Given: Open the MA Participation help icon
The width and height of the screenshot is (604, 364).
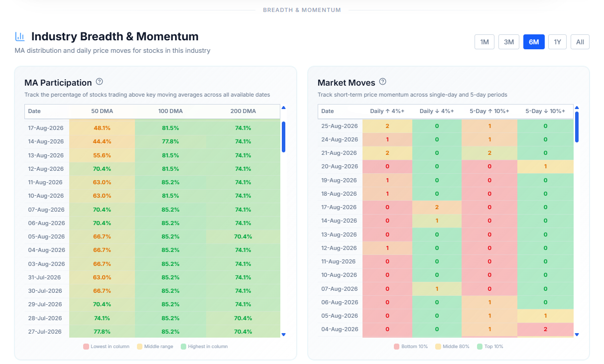Looking at the screenshot, I should (x=99, y=82).
